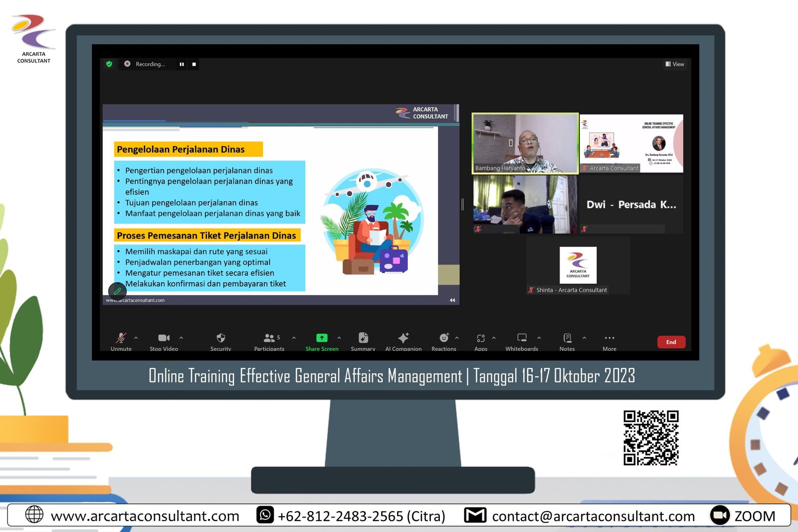798x532 pixels.
Task: Open Whiteboards
Action: pyautogui.click(x=522, y=339)
